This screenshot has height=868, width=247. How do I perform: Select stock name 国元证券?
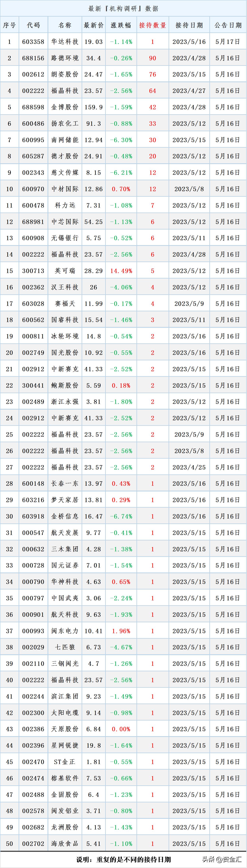coord(65,565)
